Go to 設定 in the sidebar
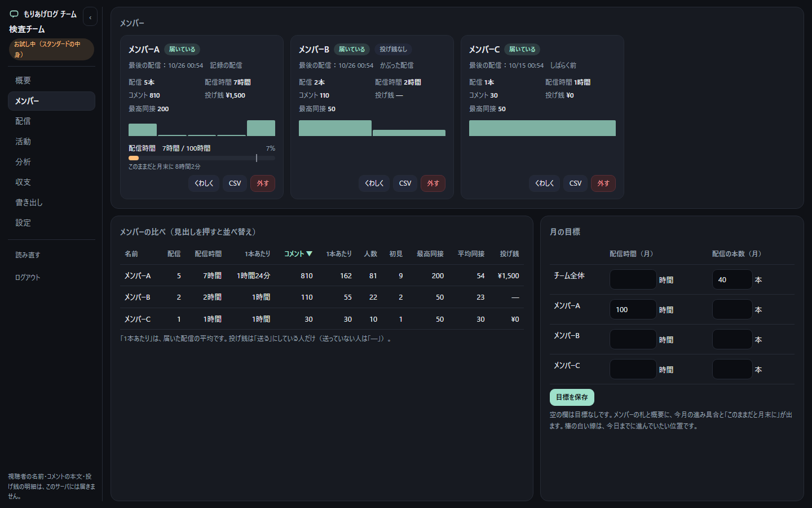 click(51, 223)
